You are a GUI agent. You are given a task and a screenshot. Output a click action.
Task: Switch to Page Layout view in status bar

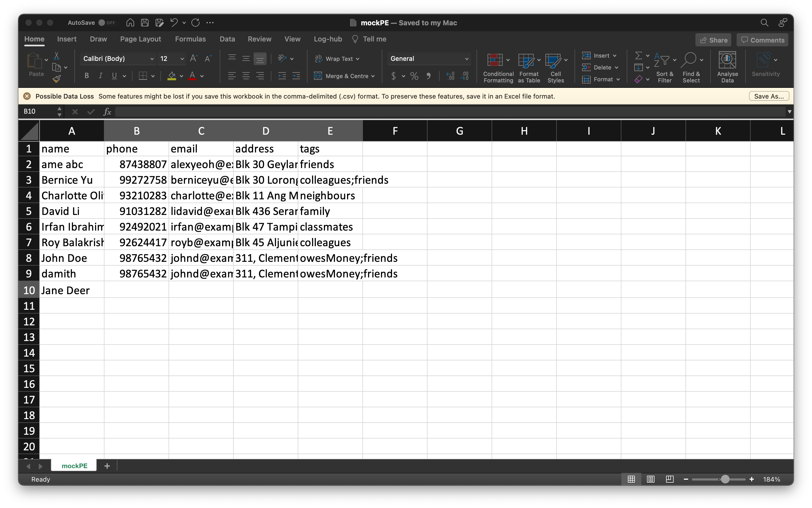pyautogui.click(x=650, y=479)
